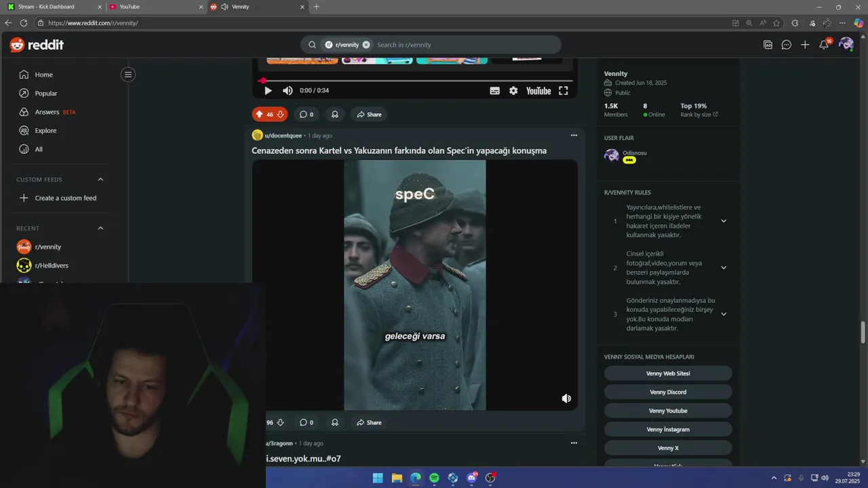This screenshot has width=868, height=488.
Task: Give an award to the first post
Action: 334,115
